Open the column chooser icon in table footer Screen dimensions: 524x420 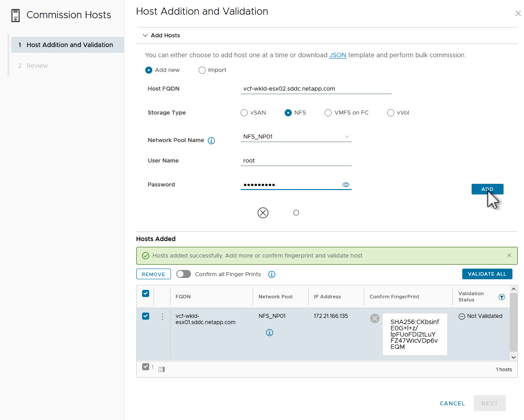tap(162, 369)
